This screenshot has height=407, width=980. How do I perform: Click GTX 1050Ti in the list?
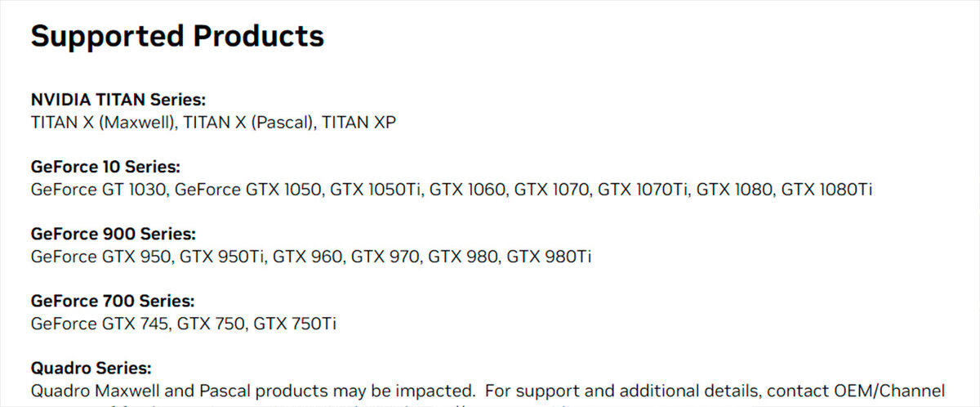(376, 190)
